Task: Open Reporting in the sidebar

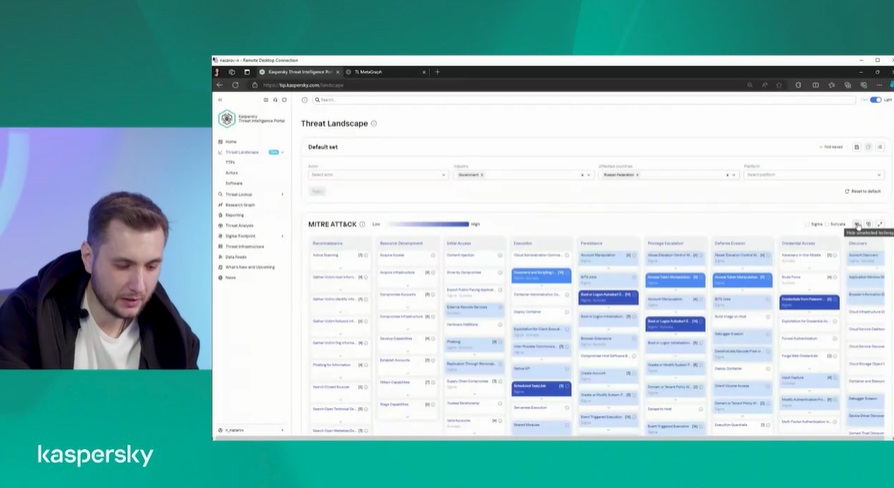Action: pos(234,215)
